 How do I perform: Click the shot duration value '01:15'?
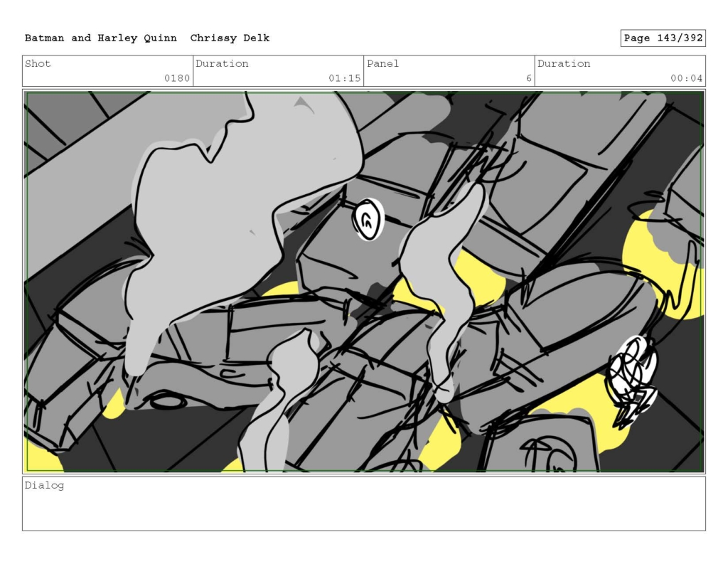pos(345,78)
